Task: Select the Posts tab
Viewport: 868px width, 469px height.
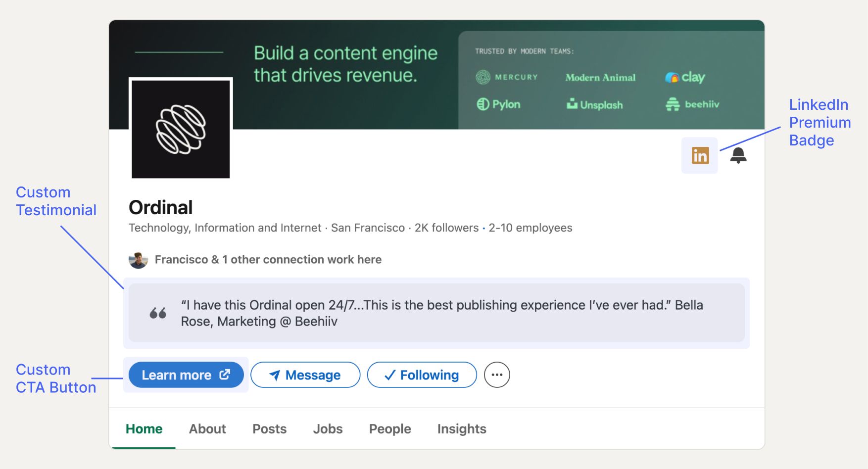Action: tap(270, 429)
